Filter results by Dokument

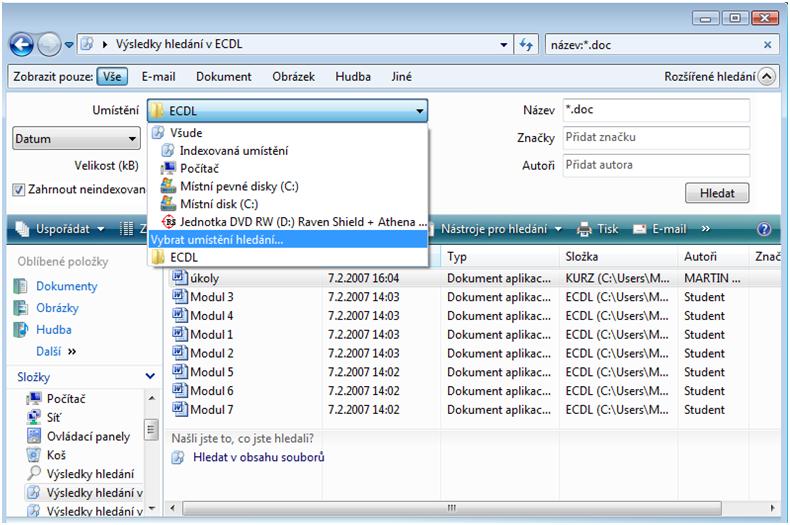[224, 77]
